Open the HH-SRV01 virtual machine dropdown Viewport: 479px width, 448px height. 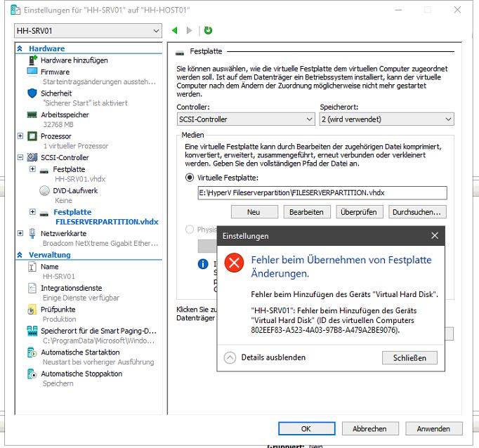pyautogui.click(x=88, y=31)
